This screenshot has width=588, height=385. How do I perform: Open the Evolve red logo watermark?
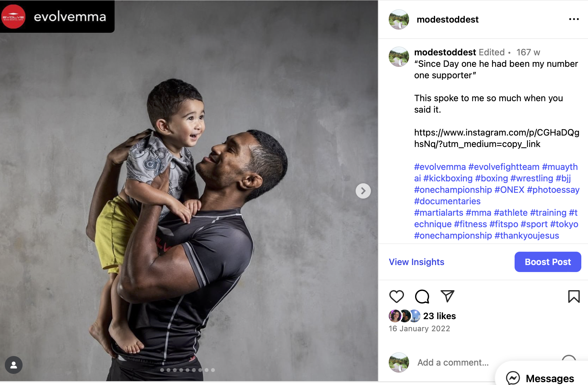[x=13, y=17]
